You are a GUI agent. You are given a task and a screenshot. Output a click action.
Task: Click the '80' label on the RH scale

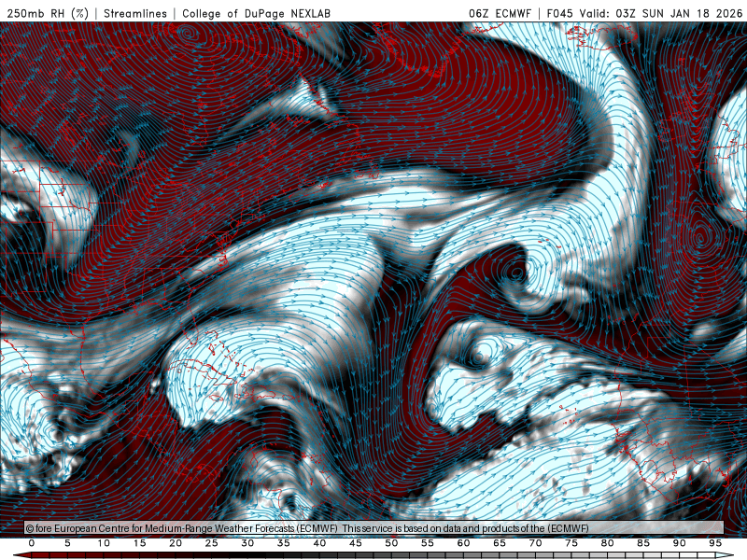coord(608,543)
